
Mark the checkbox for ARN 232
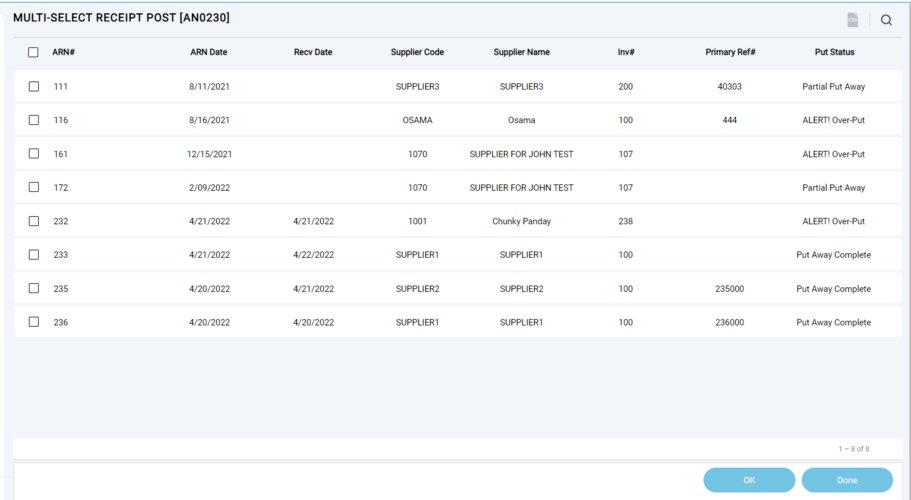(34, 221)
